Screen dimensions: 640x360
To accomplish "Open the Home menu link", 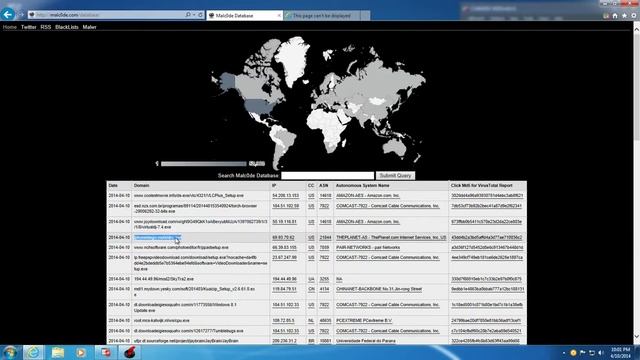I will [x=10, y=27].
